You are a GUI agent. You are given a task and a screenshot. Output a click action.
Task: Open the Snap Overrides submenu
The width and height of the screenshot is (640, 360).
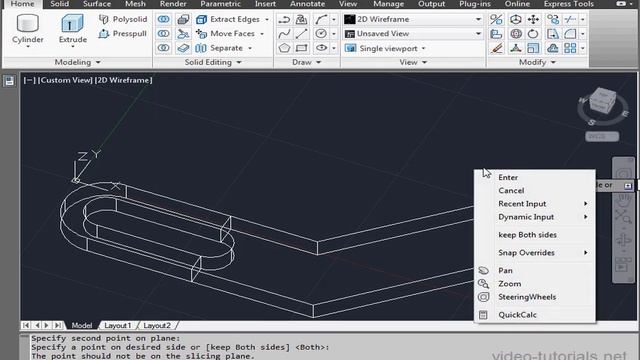pyautogui.click(x=535, y=253)
